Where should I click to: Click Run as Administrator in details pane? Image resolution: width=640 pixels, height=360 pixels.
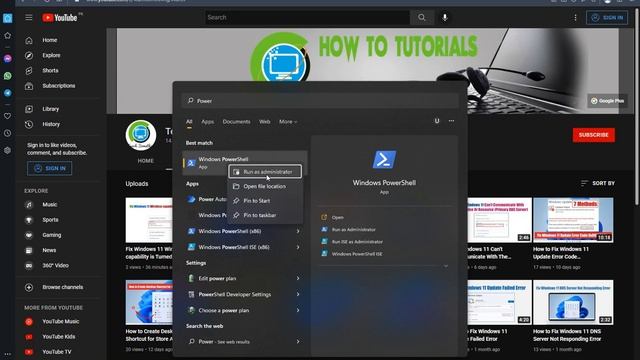pos(353,229)
